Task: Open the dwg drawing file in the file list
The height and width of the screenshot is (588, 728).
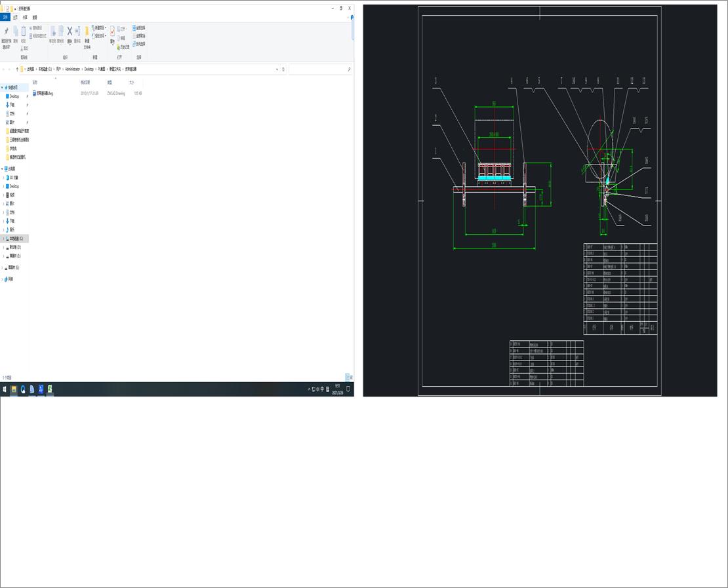Action: click(43, 93)
